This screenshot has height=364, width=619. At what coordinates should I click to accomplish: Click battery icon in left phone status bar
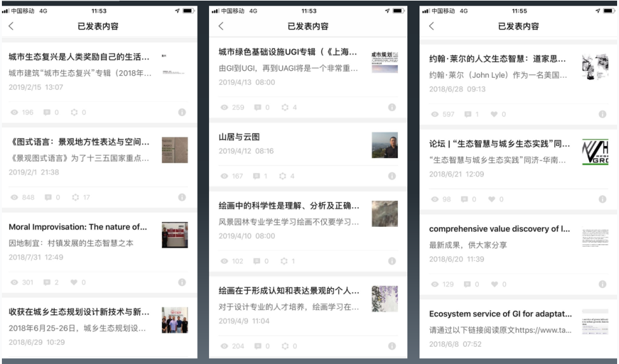(x=188, y=11)
